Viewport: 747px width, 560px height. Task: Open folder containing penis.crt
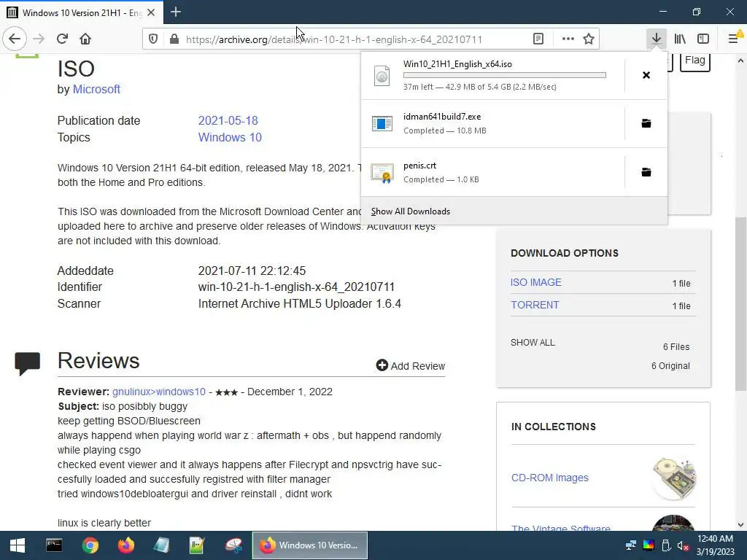(646, 172)
